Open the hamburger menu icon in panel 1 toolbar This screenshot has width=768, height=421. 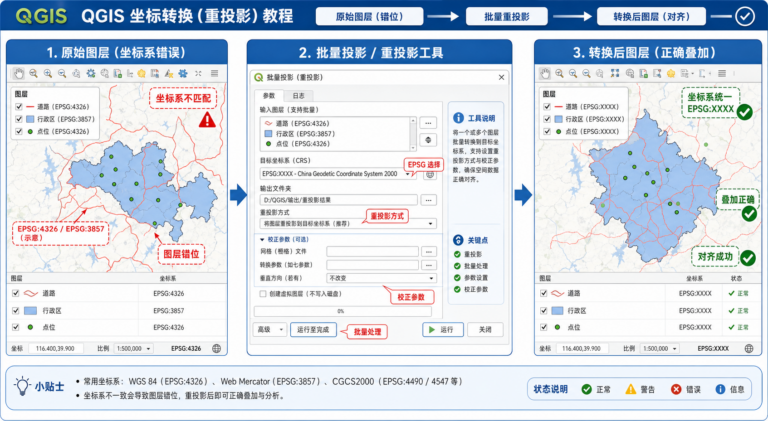214,73
